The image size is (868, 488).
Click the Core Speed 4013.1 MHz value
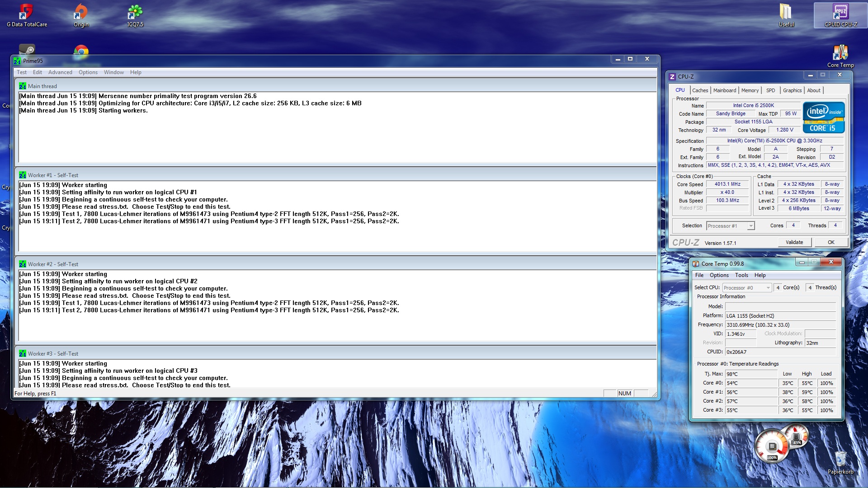[727, 184]
